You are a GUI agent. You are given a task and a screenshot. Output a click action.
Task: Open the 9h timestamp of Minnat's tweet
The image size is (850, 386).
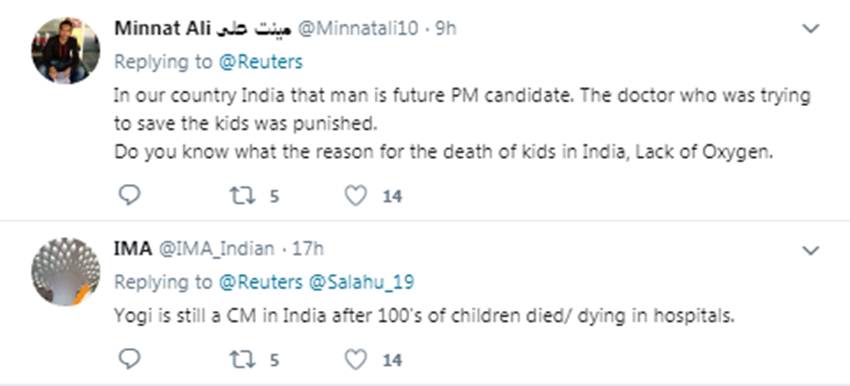[x=446, y=29]
